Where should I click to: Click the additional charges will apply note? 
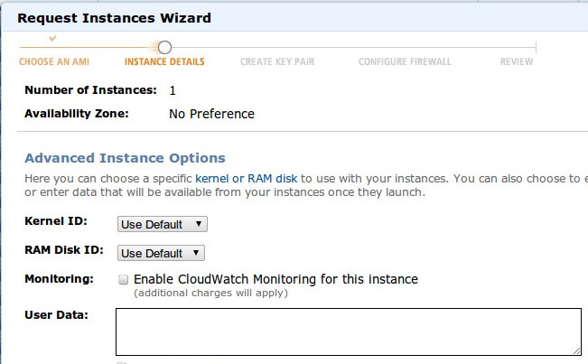pyautogui.click(x=210, y=293)
